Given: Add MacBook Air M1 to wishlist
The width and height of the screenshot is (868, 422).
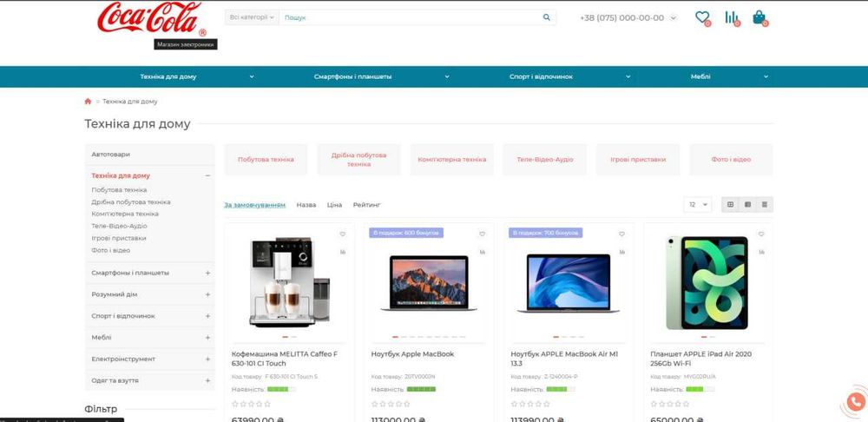Looking at the screenshot, I should [x=621, y=234].
